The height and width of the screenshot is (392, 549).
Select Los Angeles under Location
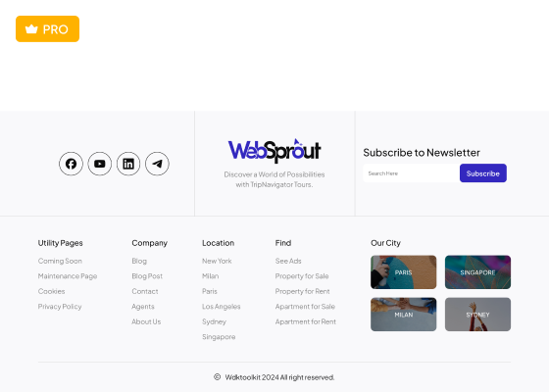(222, 307)
